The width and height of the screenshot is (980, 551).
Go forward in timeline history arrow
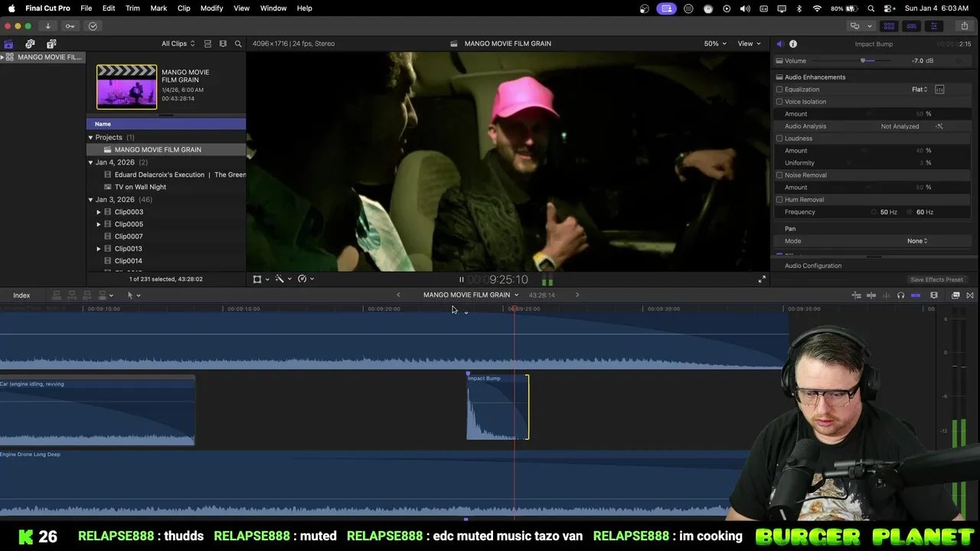pyautogui.click(x=577, y=295)
